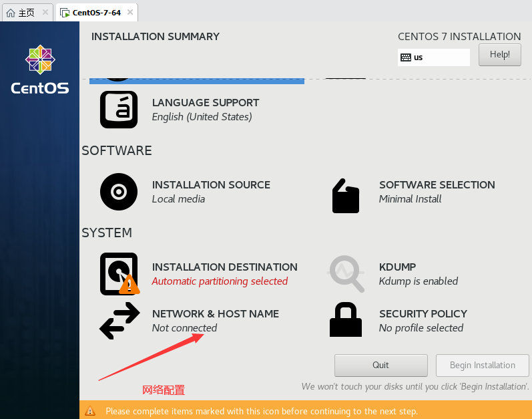This screenshot has height=419, width=532.
Task: Click the Quit button
Action: click(380, 366)
